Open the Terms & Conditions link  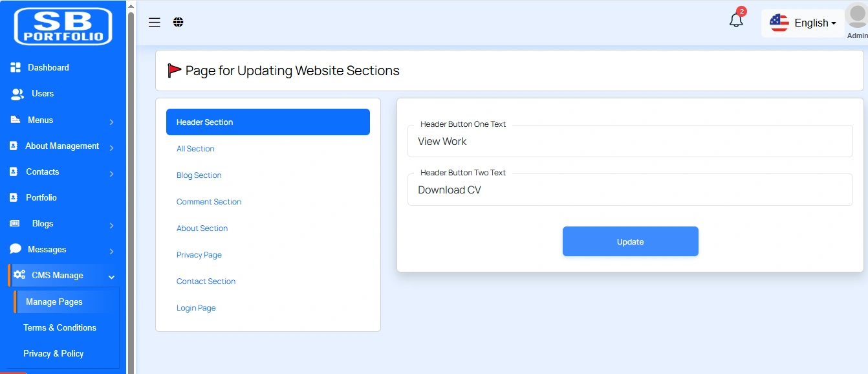click(60, 328)
